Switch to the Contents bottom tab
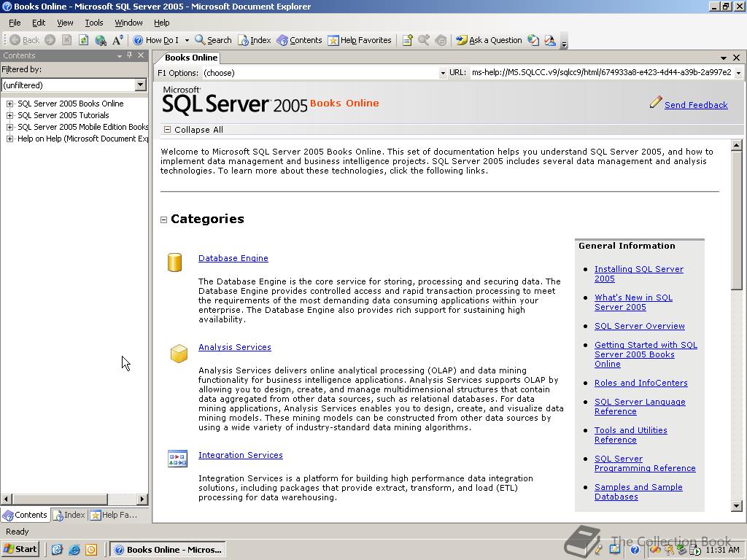747x560 pixels. coord(25,515)
